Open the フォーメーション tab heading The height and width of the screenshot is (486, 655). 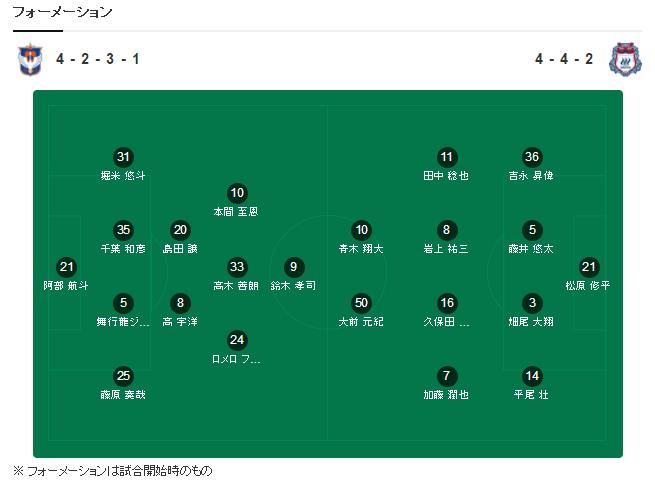pyautogui.click(x=62, y=13)
